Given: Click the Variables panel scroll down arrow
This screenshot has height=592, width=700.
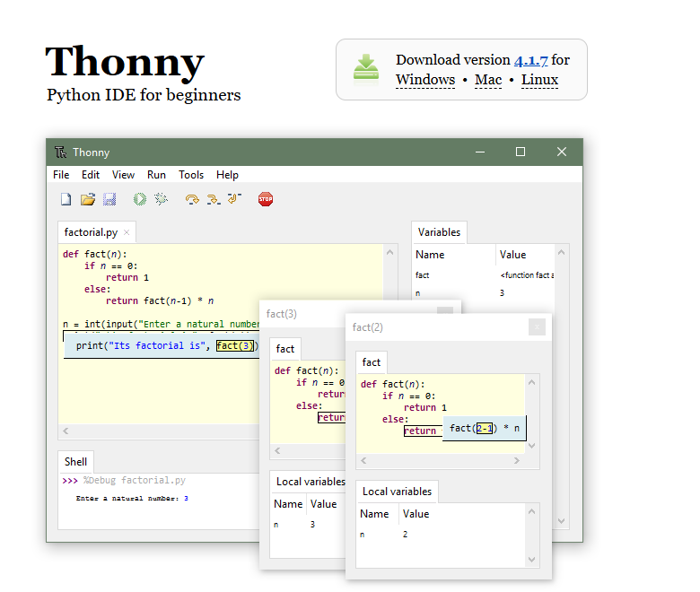Looking at the screenshot, I should (562, 520).
